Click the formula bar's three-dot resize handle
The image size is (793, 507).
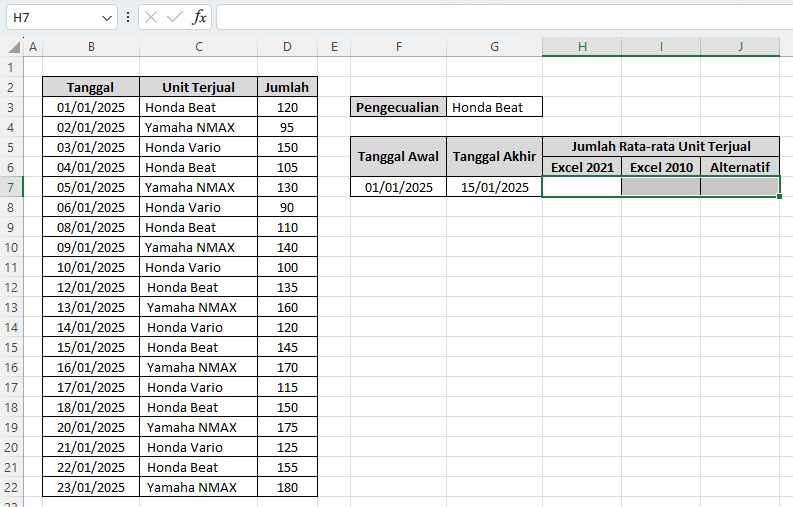pyautogui.click(x=128, y=17)
